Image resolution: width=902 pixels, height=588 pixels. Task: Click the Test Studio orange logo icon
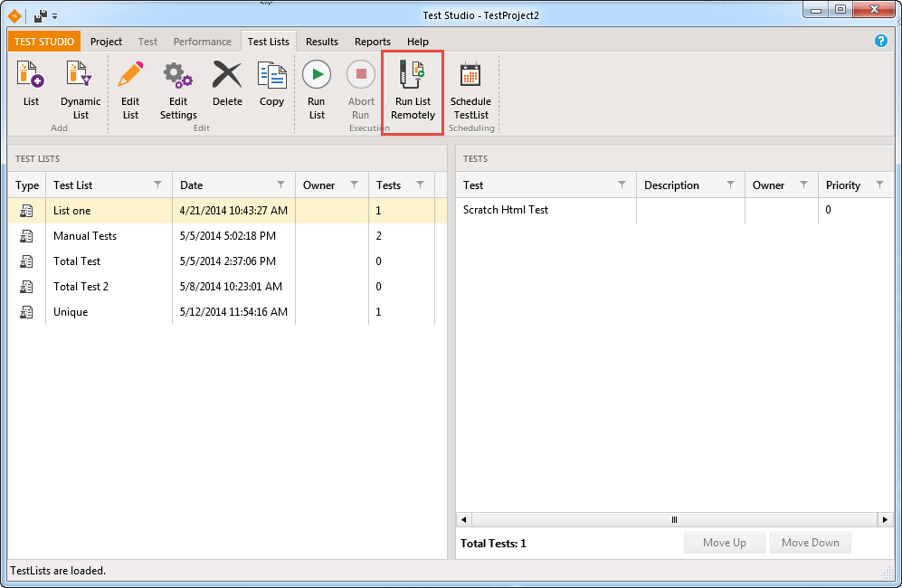pos(14,15)
